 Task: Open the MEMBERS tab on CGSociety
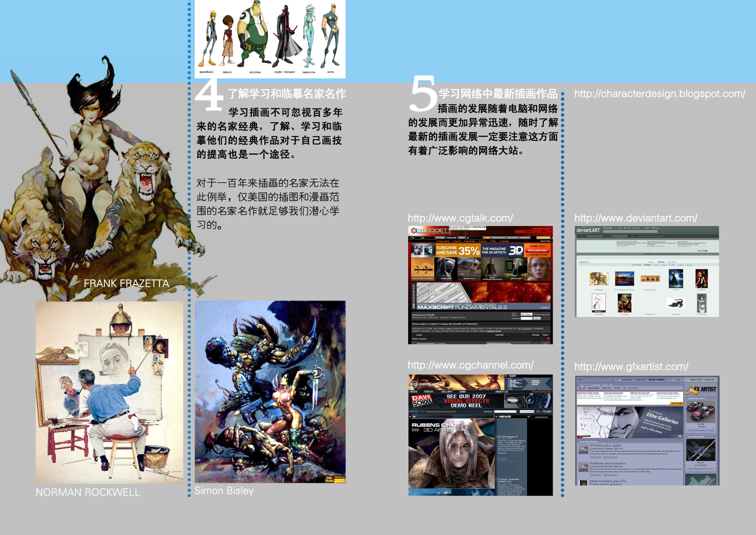coord(544,238)
